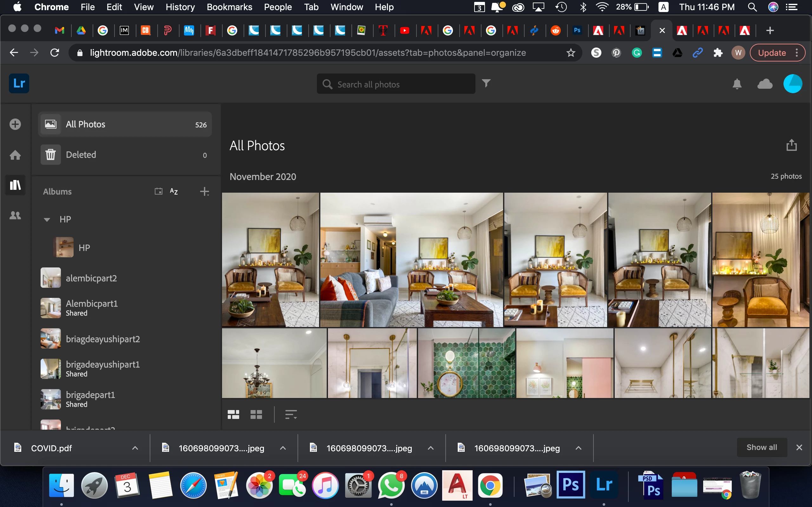
Task: Open the green hexagon tile bathroom photo
Action: pyautogui.click(x=466, y=363)
